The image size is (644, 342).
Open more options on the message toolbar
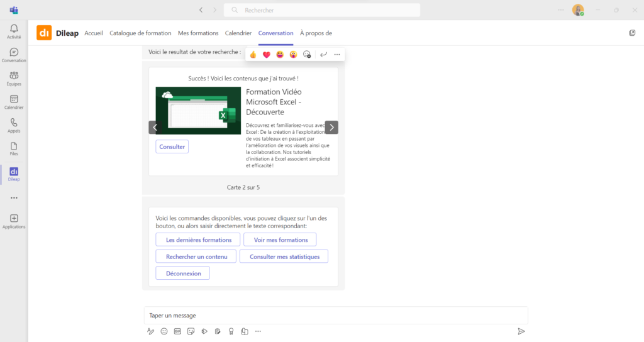point(337,55)
